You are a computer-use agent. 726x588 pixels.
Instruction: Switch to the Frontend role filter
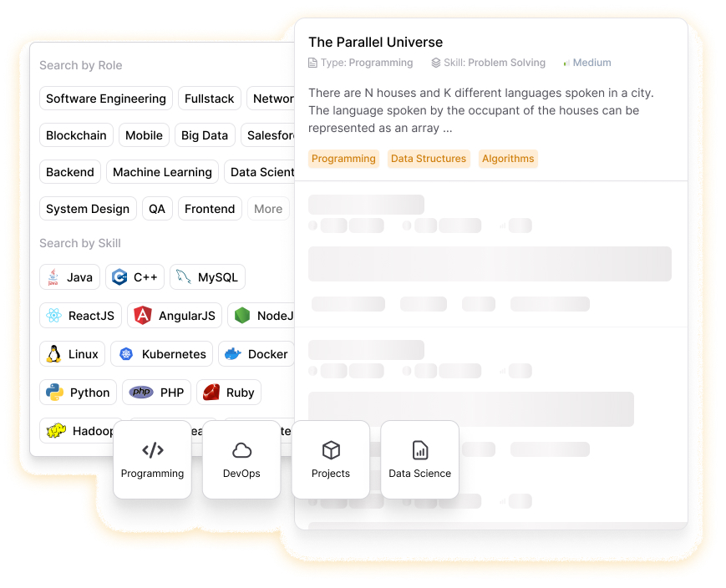click(209, 208)
